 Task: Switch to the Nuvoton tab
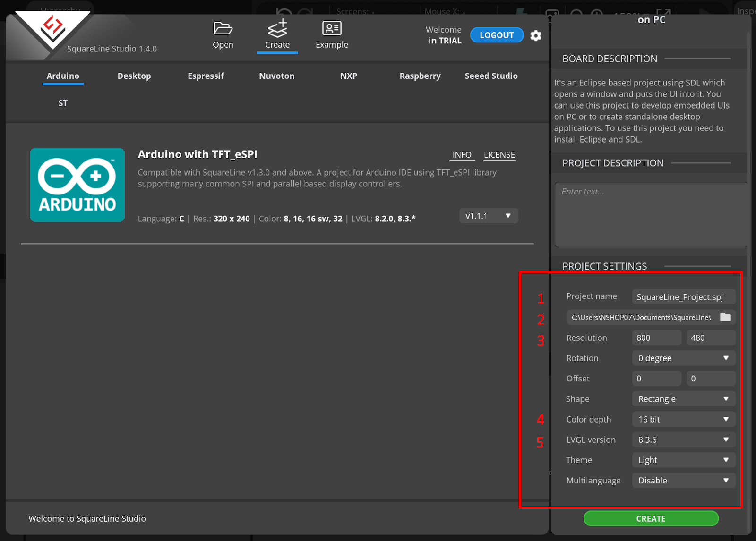[277, 76]
